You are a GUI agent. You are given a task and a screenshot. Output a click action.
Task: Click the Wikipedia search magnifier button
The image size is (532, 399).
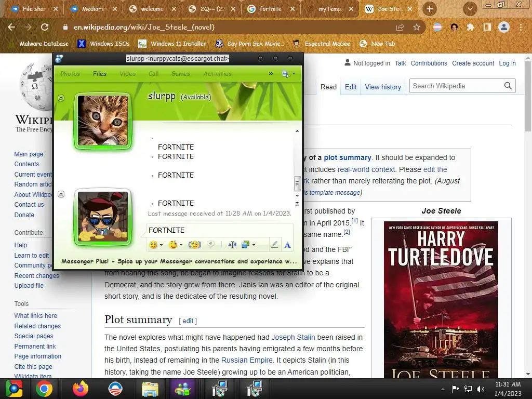(508, 86)
